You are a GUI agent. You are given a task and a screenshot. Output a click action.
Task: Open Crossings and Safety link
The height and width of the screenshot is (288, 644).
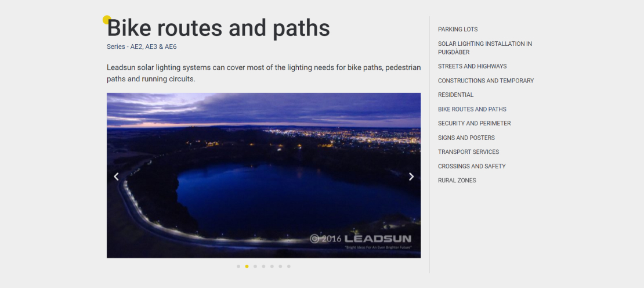coord(472,166)
